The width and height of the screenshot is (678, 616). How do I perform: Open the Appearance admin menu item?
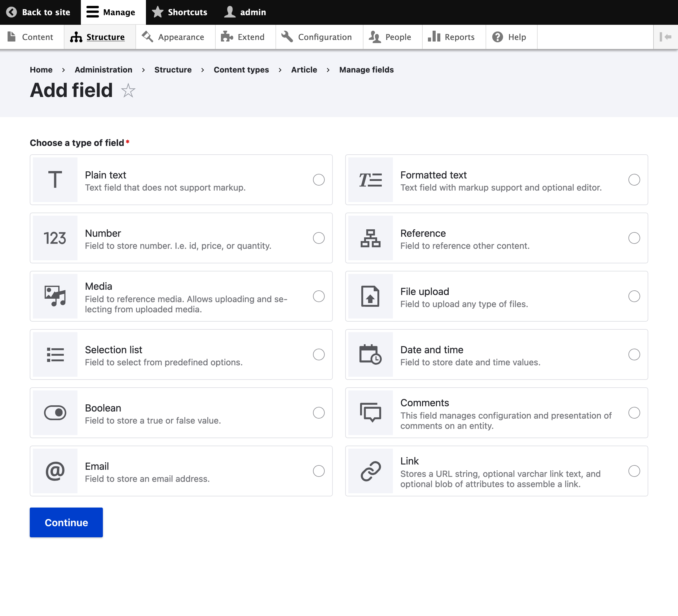pos(176,37)
